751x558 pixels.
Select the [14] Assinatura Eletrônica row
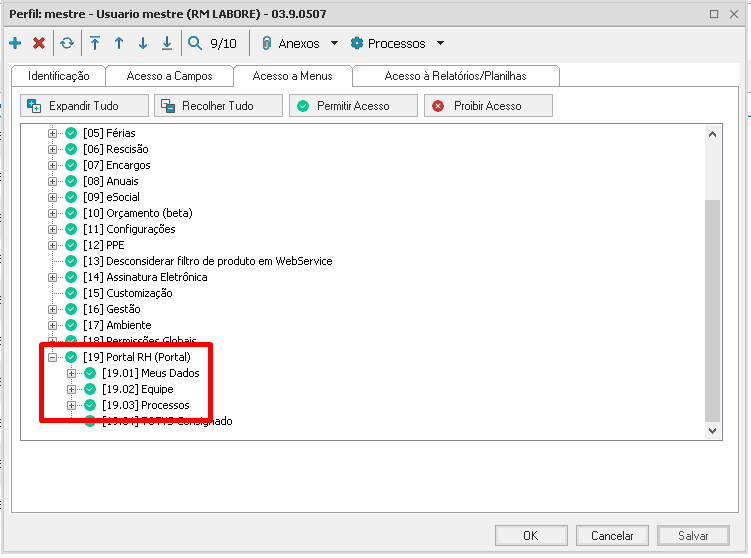pyautogui.click(x=145, y=277)
